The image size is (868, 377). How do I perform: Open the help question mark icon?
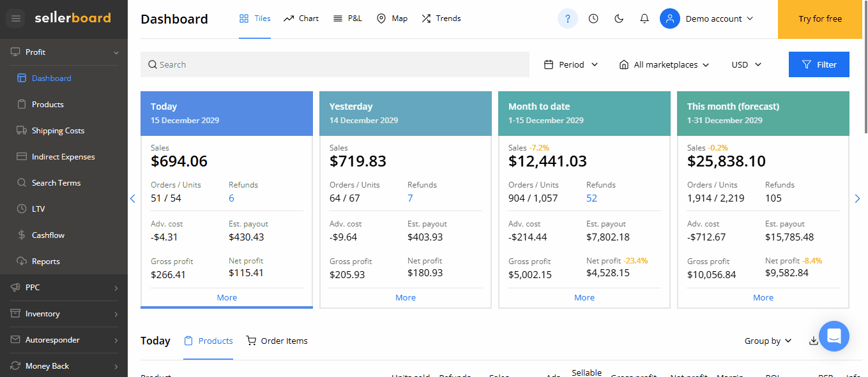tap(567, 18)
